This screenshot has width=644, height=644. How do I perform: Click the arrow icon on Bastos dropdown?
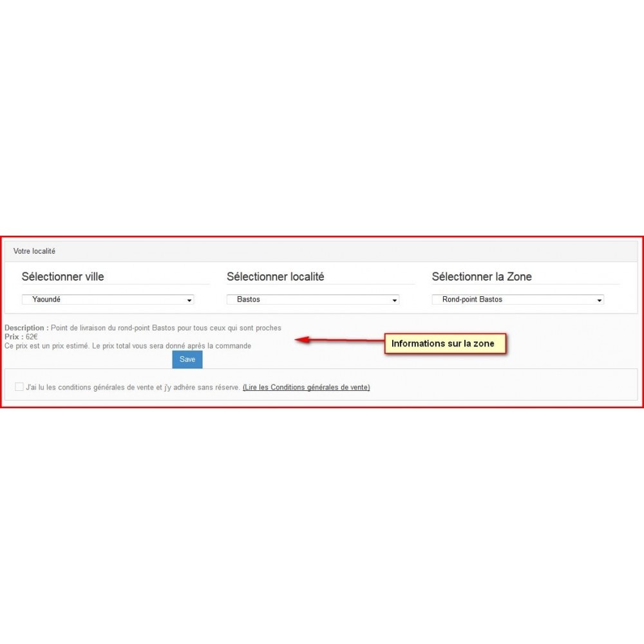394,300
